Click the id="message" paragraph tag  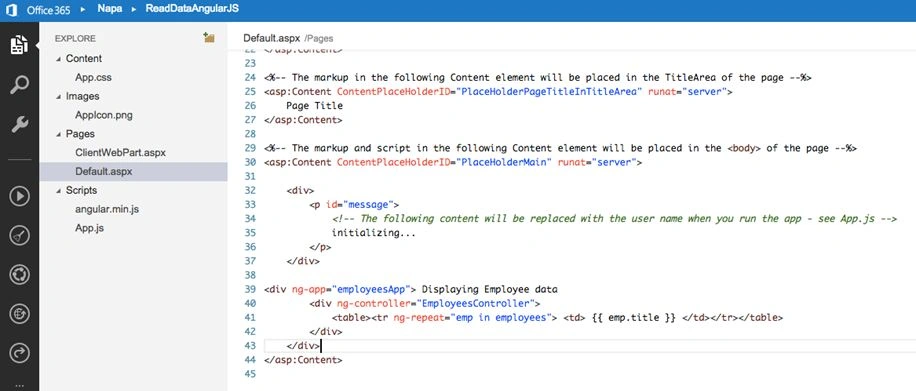(x=354, y=205)
